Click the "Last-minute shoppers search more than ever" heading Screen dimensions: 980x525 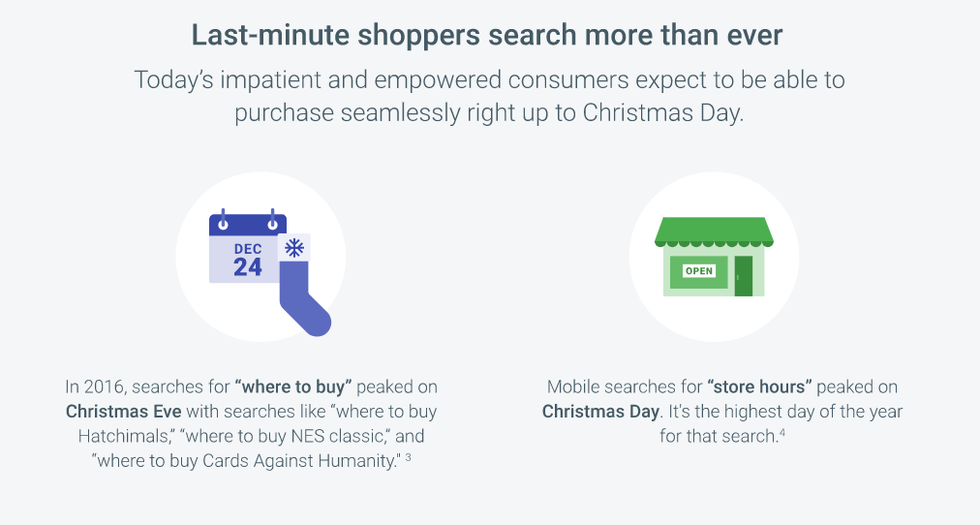(x=487, y=35)
